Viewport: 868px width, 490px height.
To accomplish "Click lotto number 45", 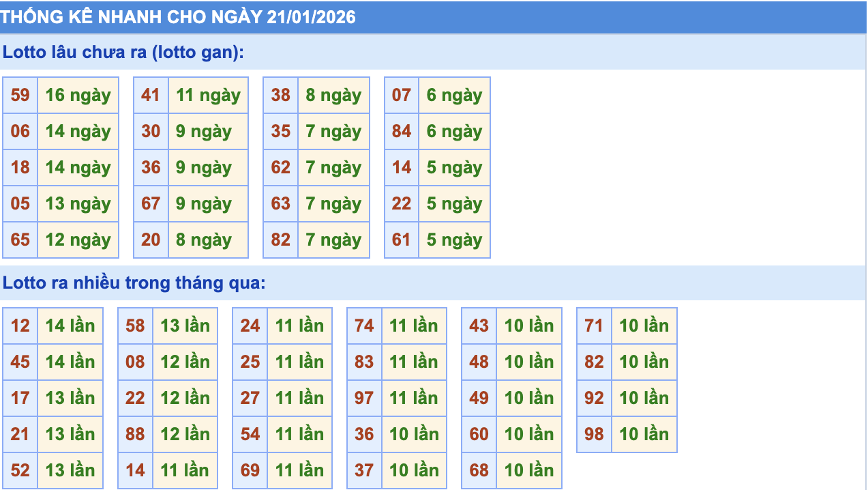I will tap(20, 362).
